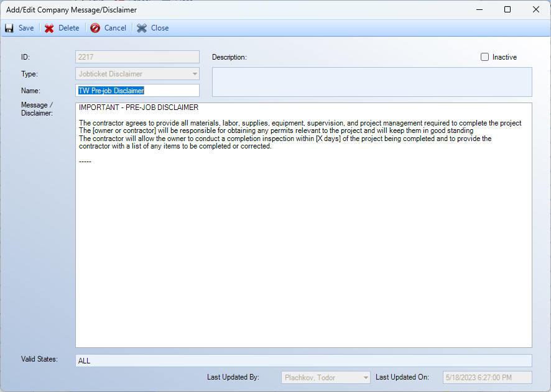Click the line starting 'The contractor agrees to provide'

[x=300, y=123]
